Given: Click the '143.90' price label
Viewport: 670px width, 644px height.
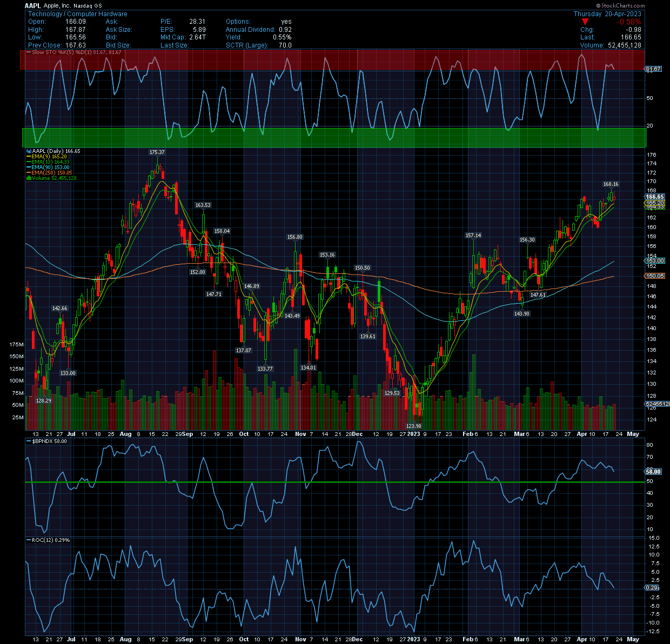Looking at the screenshot, I should pos(522,314).
